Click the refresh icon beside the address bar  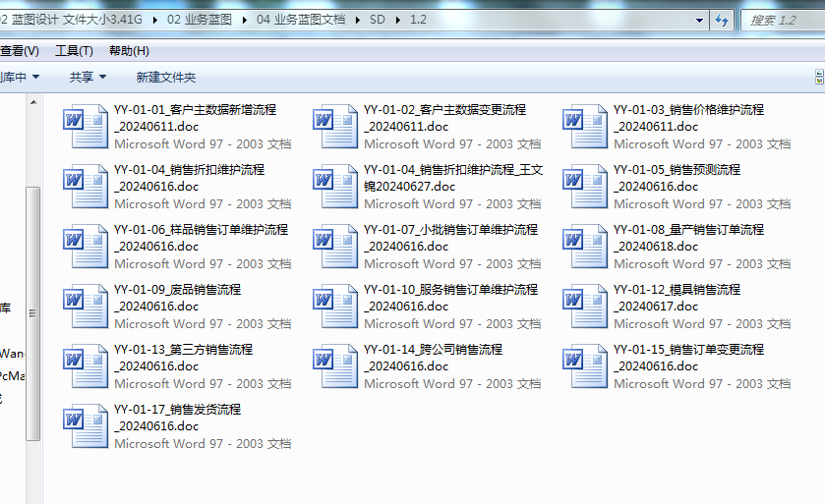[722, 20]
